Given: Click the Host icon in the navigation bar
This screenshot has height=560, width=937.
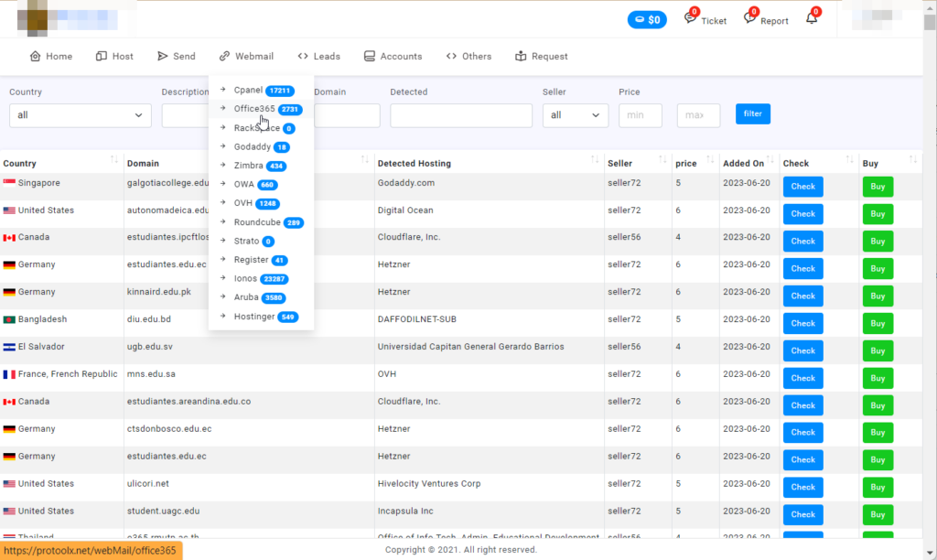Looking at the screenshot, I should click(x=102, y=57).
